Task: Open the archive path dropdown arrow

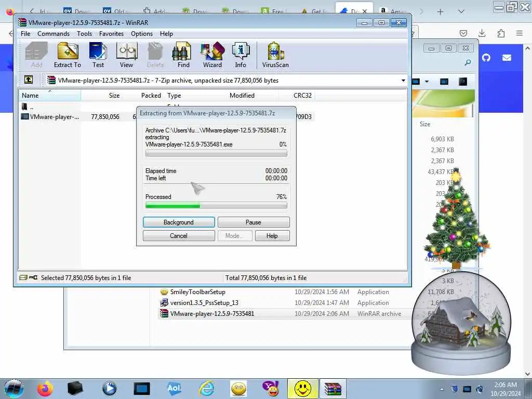Action: point(403,81)
